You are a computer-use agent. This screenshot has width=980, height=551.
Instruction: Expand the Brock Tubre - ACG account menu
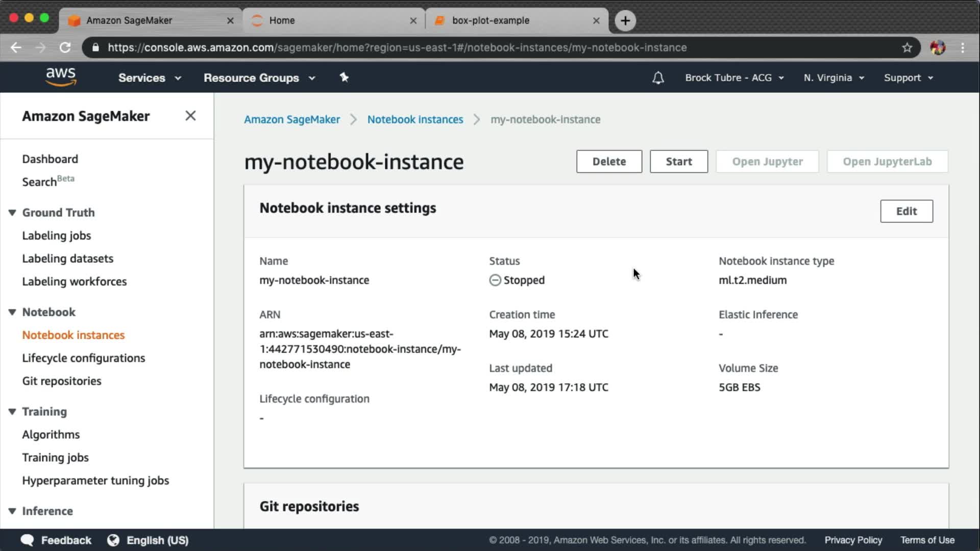pyautogui.click(x=734, y=78)
